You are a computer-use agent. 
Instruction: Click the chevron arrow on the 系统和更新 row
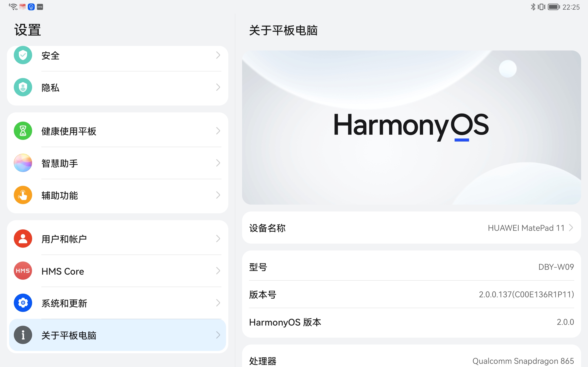[218, 303]
